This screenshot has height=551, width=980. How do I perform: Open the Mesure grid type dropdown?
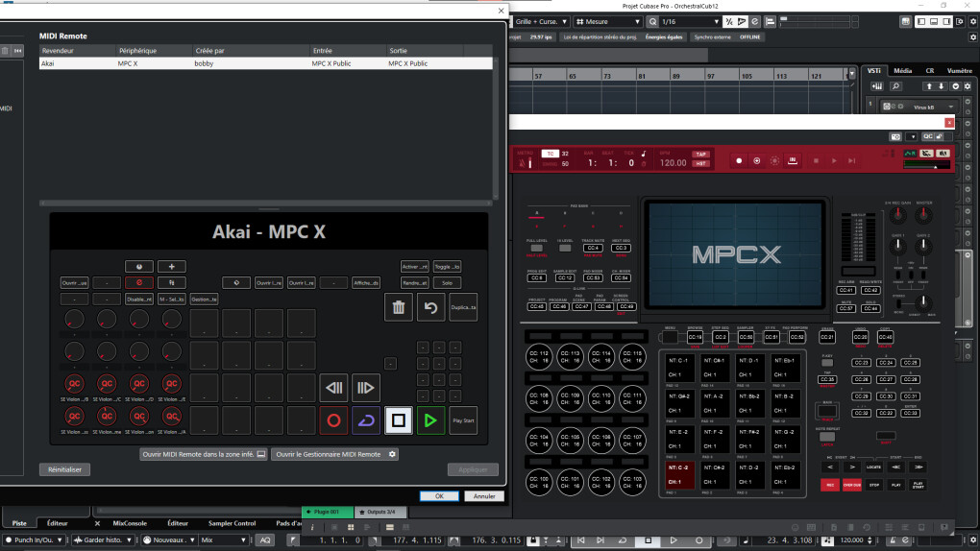coord(607,21)
